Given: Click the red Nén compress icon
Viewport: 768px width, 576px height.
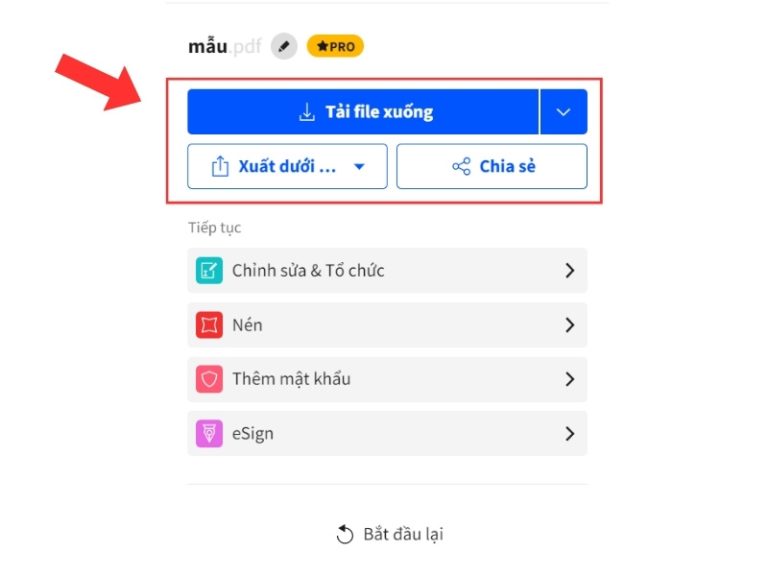Looking at the screenshot, I should coord(209,325).
